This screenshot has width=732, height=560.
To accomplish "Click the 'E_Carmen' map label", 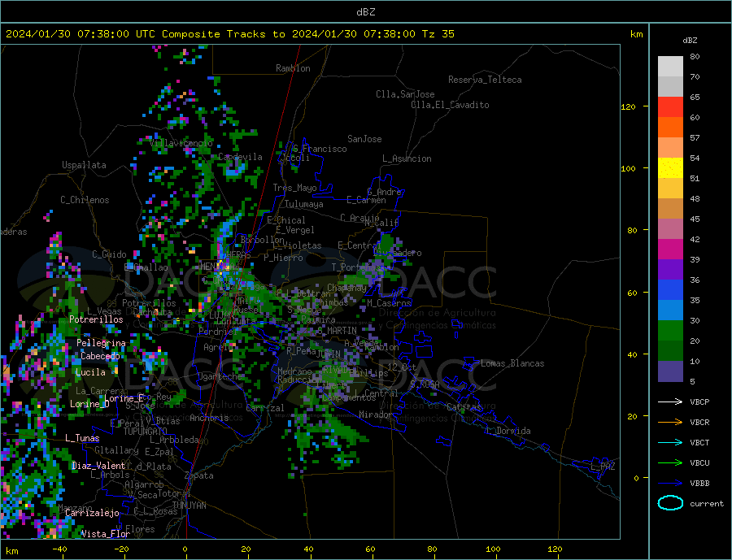I will tap(366, 200).
